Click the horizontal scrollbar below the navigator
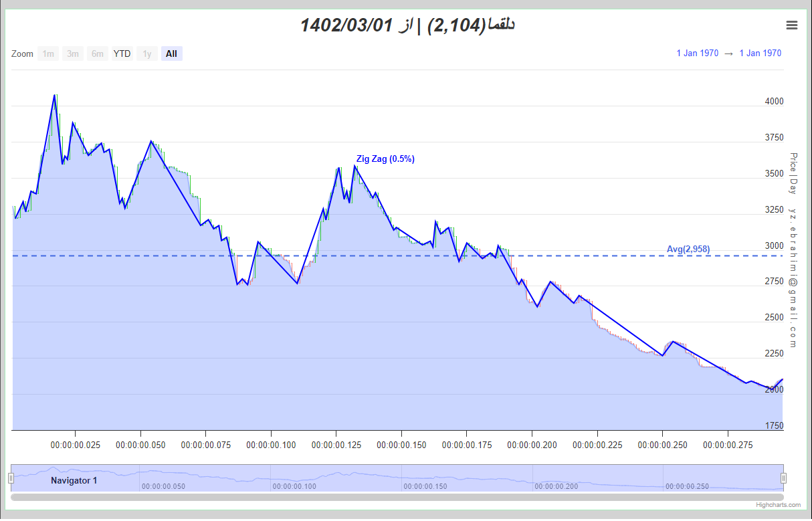Viewport: 812px width, 521px height. 397,497
